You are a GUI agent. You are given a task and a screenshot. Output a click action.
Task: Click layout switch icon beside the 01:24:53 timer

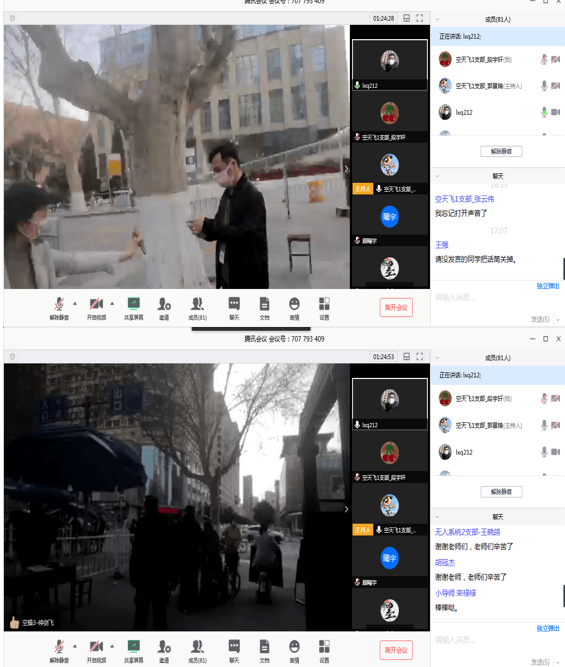pos(407,356)
